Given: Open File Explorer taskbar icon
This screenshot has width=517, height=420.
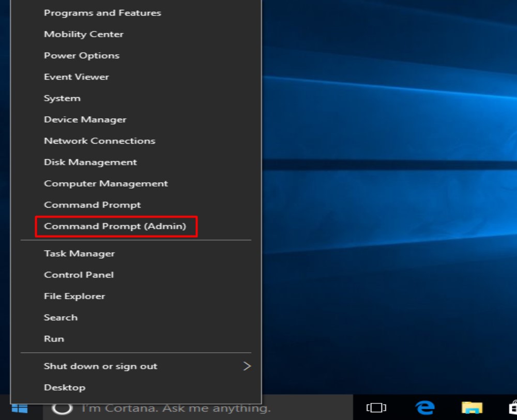Looking at the screenshot, I should [472, 408].
